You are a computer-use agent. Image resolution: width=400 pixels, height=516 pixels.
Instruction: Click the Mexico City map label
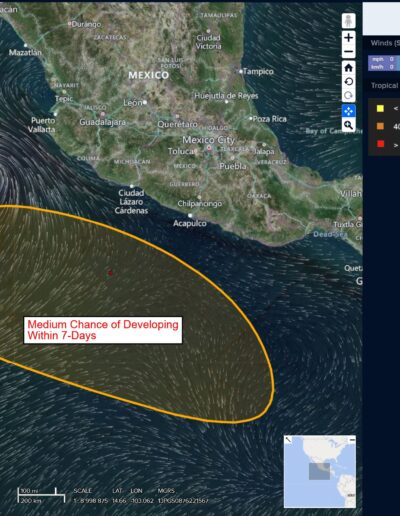[208, 140]
